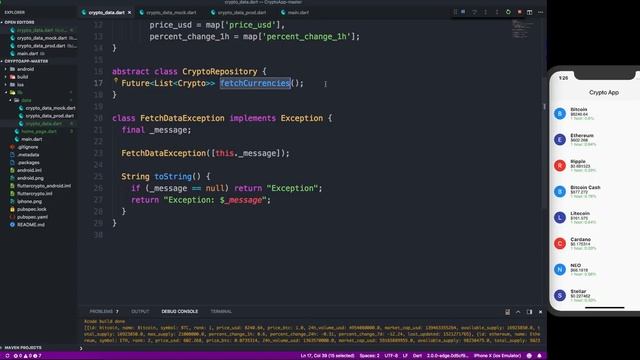Click the maximize panel chevron icon
The image size is (640, 360).
518,312
